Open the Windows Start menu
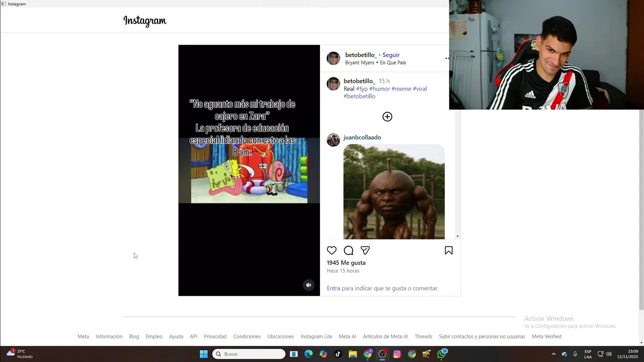The width and height of the screenshot is (644, 362). [x=204, y=354]
